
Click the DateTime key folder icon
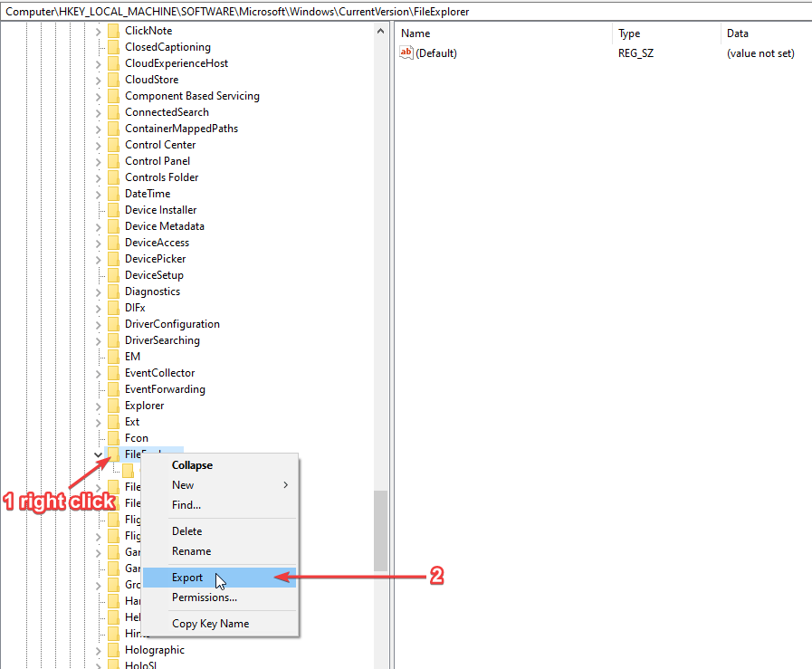pyautogui.click(x=112, y=193)
